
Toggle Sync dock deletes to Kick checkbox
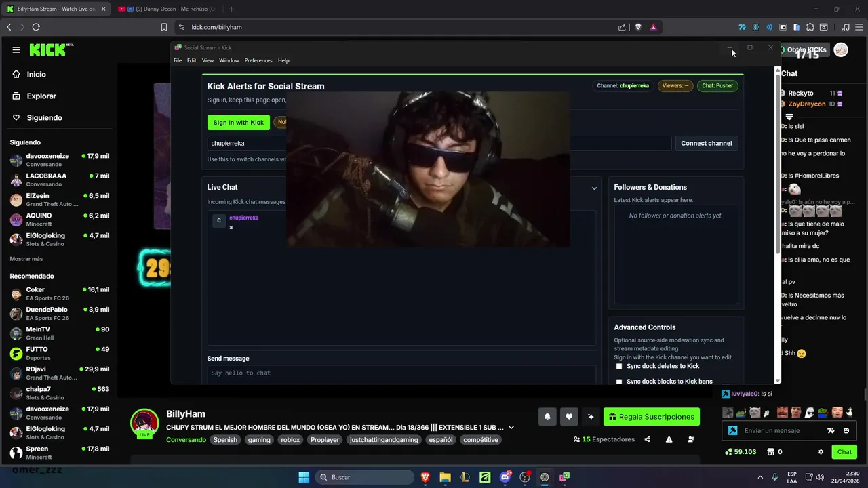tap(618, 366)
